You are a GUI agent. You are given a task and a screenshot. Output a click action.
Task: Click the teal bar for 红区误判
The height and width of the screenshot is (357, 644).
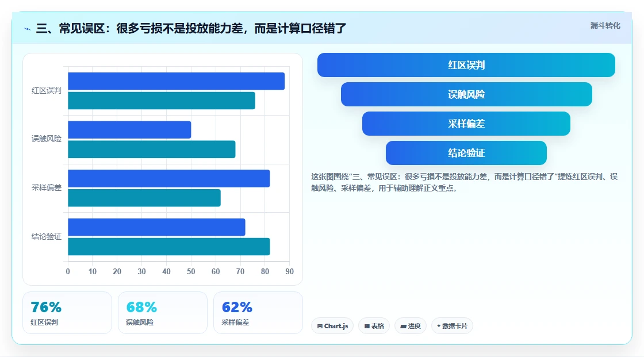[162, 101]
